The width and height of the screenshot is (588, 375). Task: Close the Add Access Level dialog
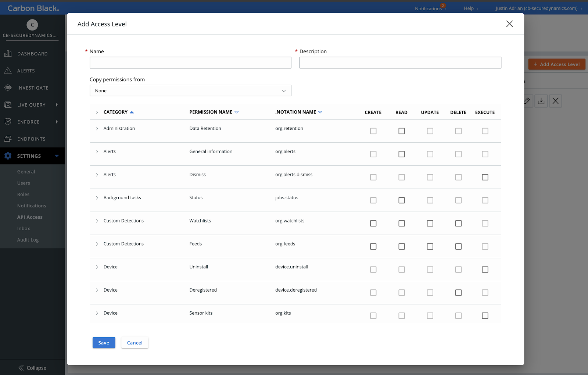click(x=509, y=24)
